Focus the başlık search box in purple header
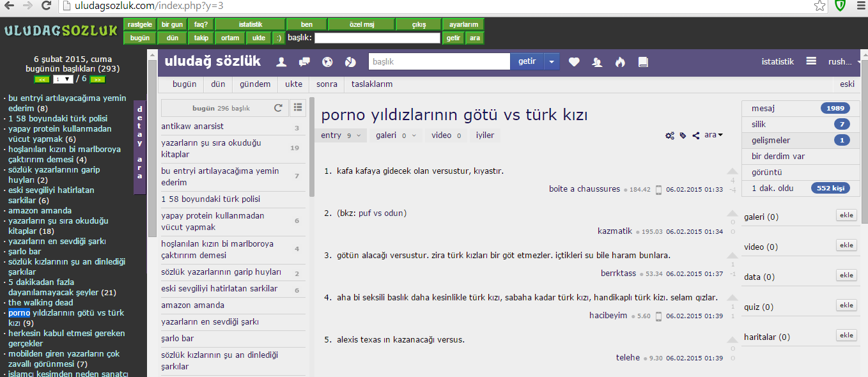Screen dimensions: 868x377 [439, 62]
